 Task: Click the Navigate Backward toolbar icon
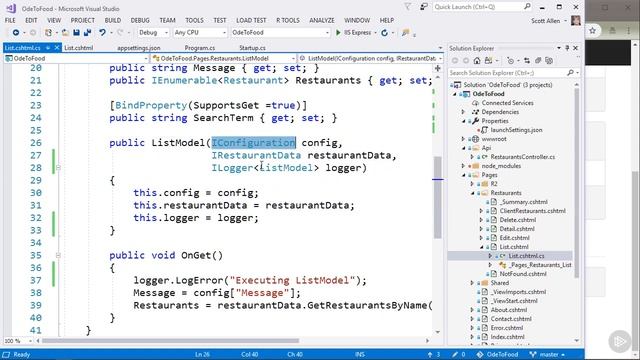point(16,33)
